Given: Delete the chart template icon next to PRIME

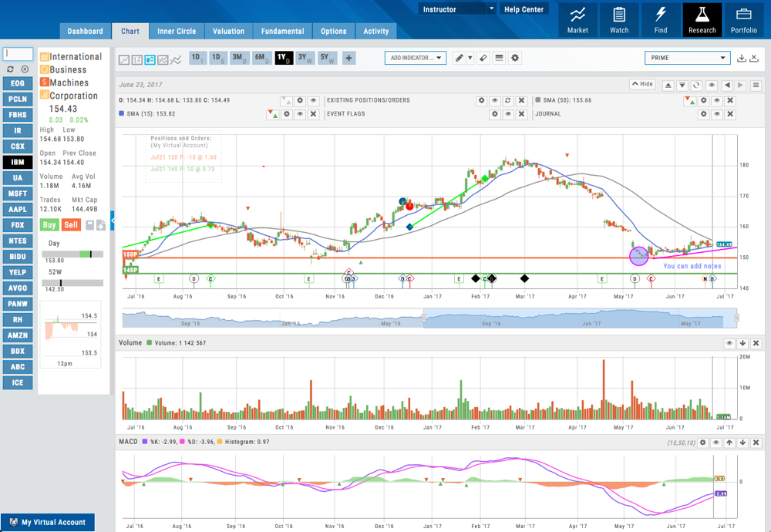Looking at the screenshot, I should pos(754,58).
